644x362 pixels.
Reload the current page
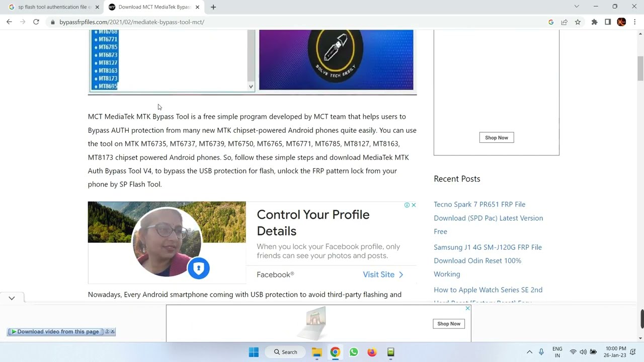point(36,22)
